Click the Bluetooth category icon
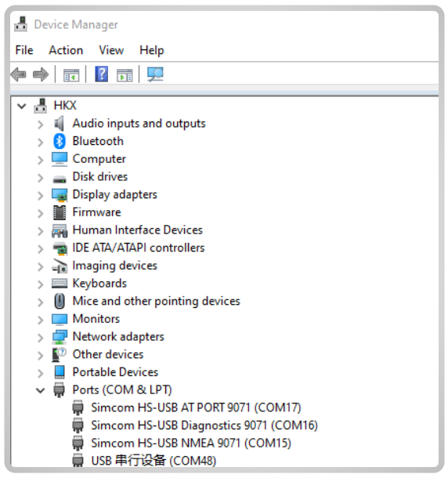This screenshot has width=448, height=478. (x=60, y=141)
